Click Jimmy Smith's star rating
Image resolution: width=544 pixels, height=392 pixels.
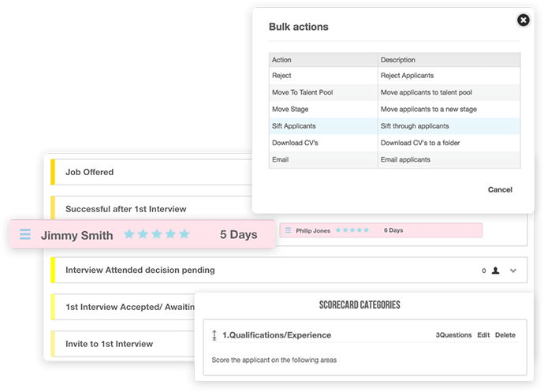tap(156, 234)
